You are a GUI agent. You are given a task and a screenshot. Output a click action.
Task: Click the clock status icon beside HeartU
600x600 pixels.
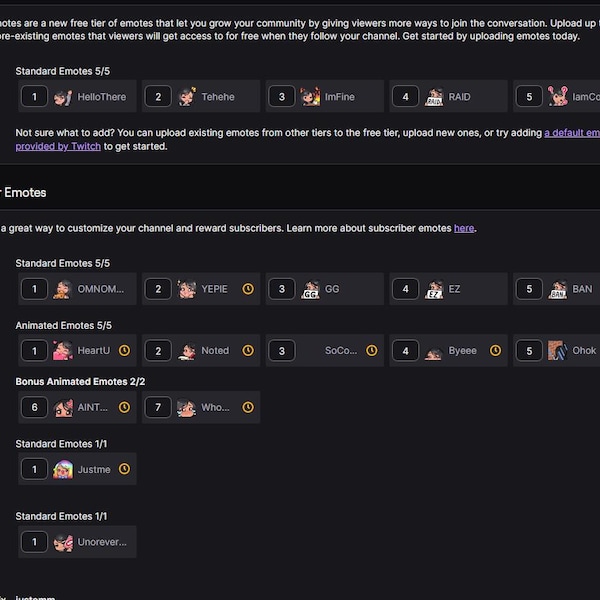point(124,351)
